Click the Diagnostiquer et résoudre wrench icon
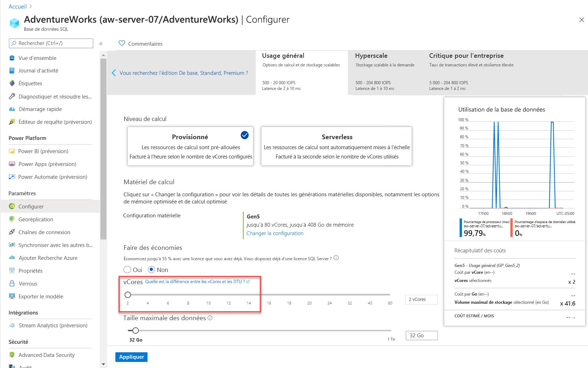This screenshot has height=368, width=588. click(12, 96)
